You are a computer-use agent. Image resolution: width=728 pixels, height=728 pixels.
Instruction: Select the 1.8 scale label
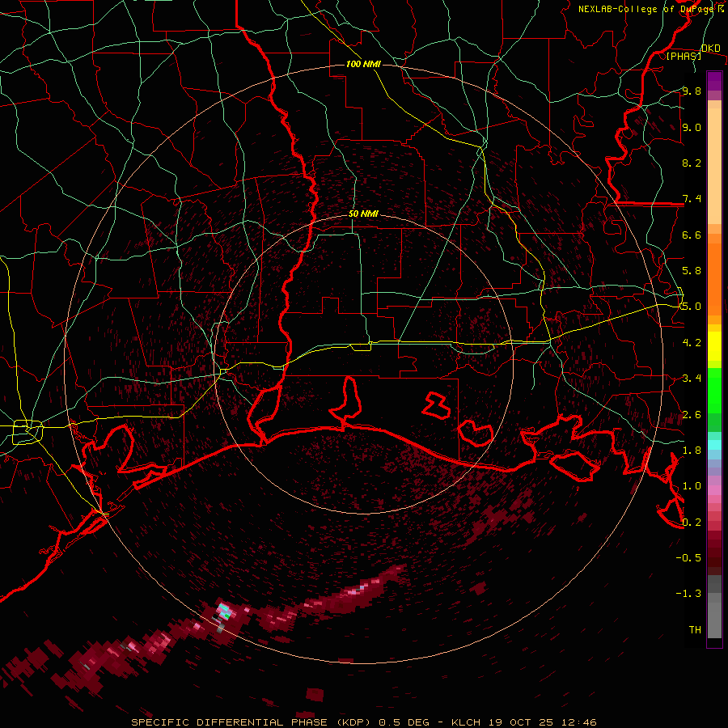692,451
